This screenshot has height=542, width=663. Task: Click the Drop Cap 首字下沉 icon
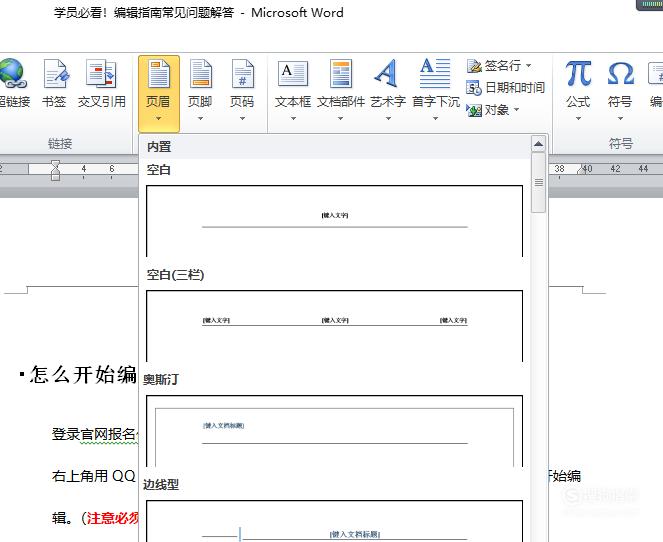click(x=435, y=74)
